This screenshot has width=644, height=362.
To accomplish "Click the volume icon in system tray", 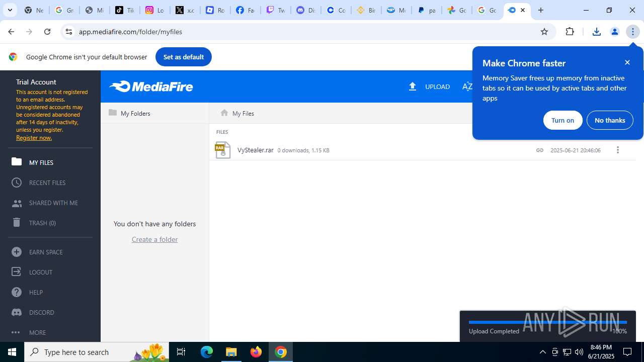I will [x=579, y=352].
